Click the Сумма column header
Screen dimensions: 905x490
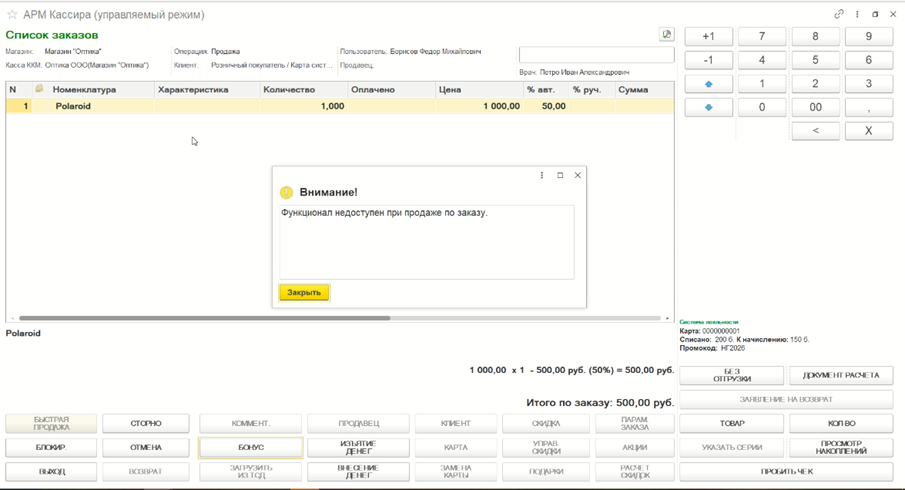644,89
